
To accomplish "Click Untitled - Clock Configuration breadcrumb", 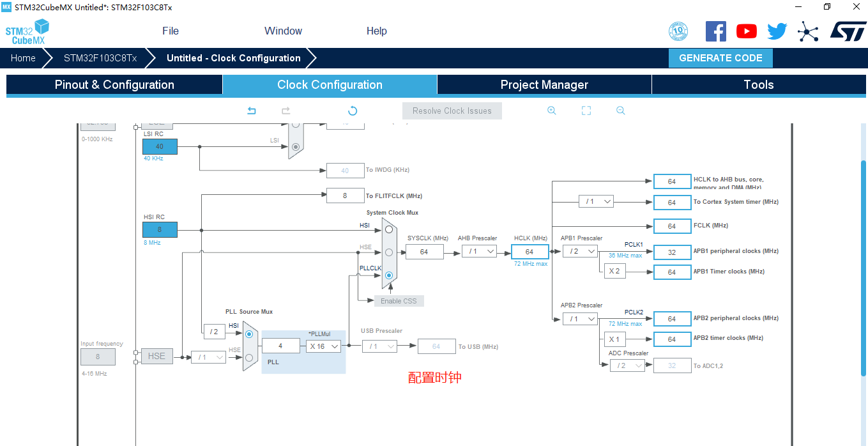I will coord(234,58).
